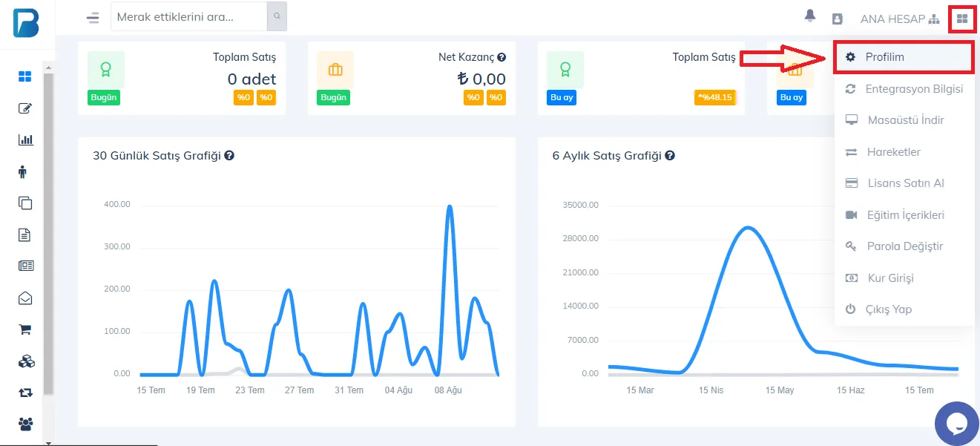Click the Bu ay badge on the Toplam Satış card
The width and height of the screenshot is (980, 446).
pyautogui.click(x=562, y=97)
